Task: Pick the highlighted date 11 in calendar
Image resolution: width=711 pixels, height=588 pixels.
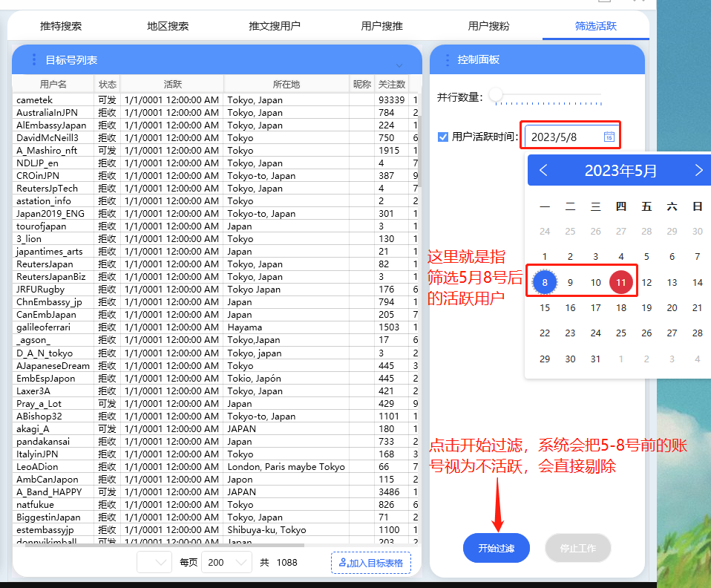Action: coord(621,282)
